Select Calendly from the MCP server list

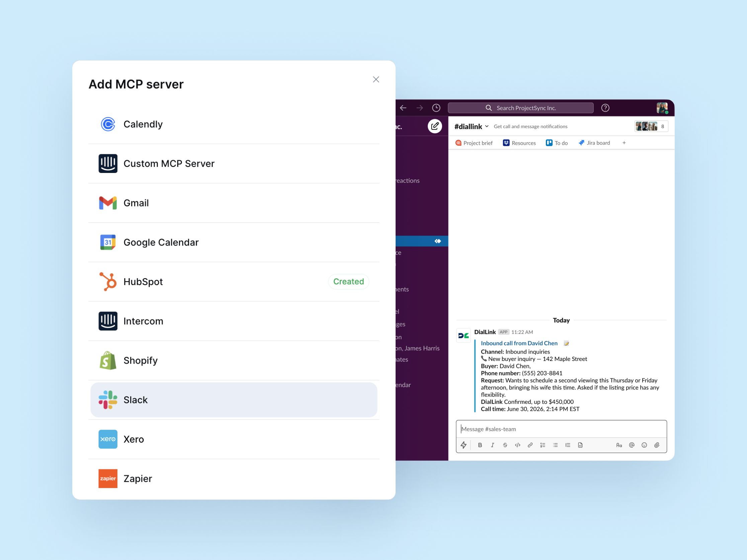(234, 124)
